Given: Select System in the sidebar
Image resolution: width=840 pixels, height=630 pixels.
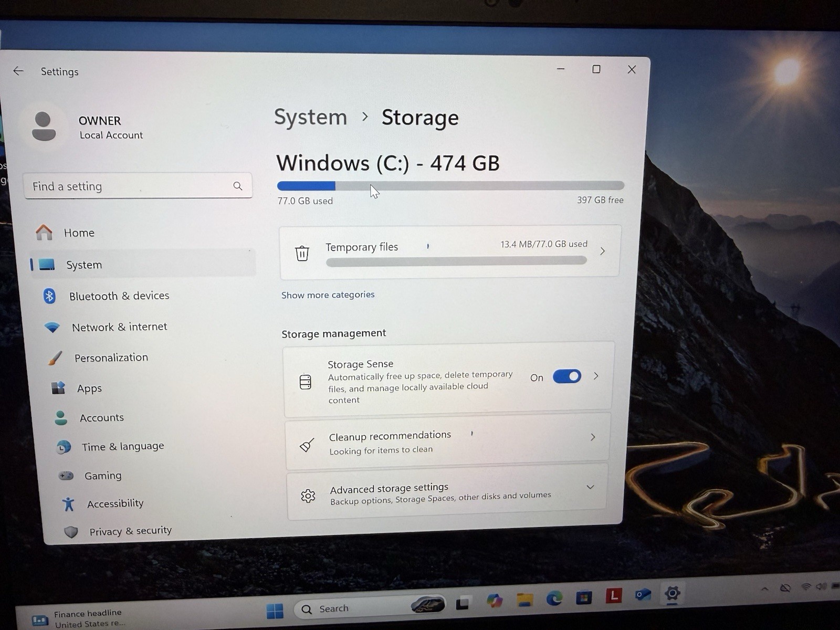Looking at the screenshot, I should [x=143, y=264].
